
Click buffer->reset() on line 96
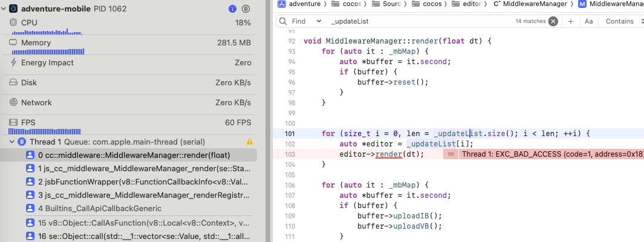tap(392, 82)
